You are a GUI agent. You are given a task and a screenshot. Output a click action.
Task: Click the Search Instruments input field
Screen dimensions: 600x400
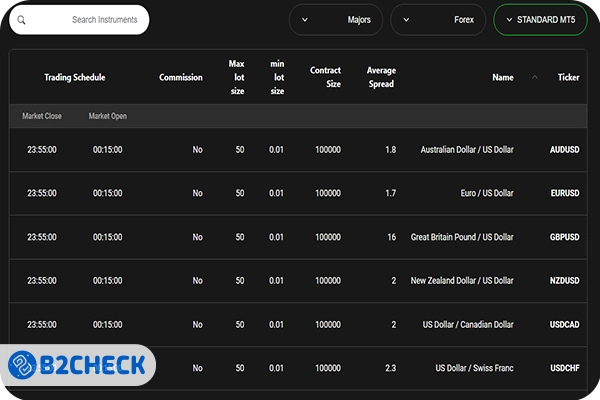tap(90, 20)
